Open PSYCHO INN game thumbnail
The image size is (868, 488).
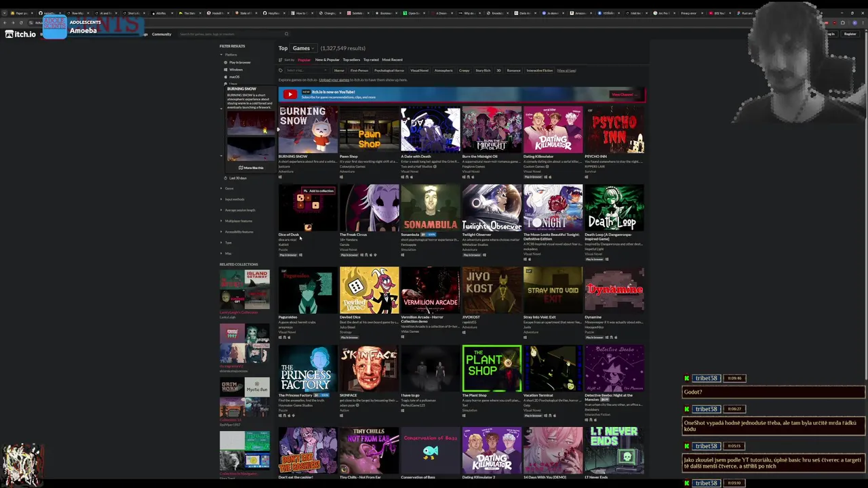[x=614, y=129]
